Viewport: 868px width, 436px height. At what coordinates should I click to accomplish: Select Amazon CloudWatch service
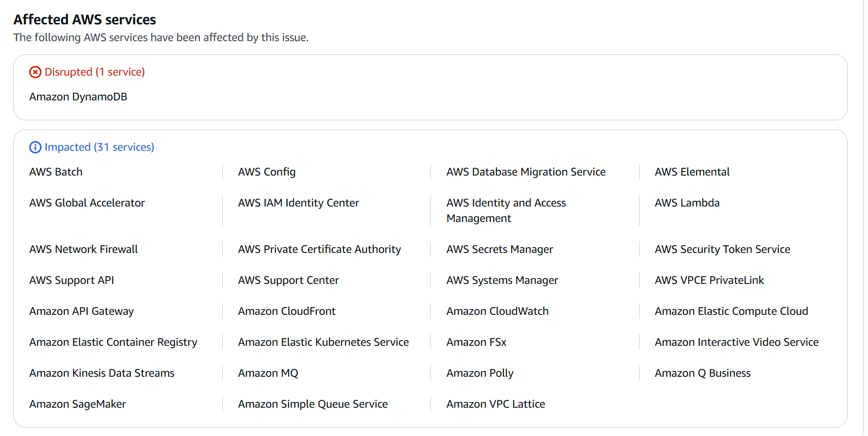point(497,311)
